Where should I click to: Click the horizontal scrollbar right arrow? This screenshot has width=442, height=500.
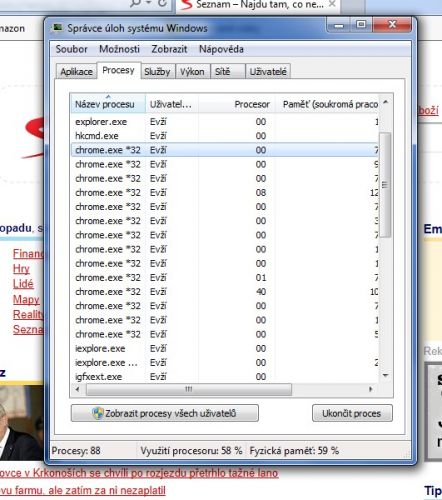point(371,389)
